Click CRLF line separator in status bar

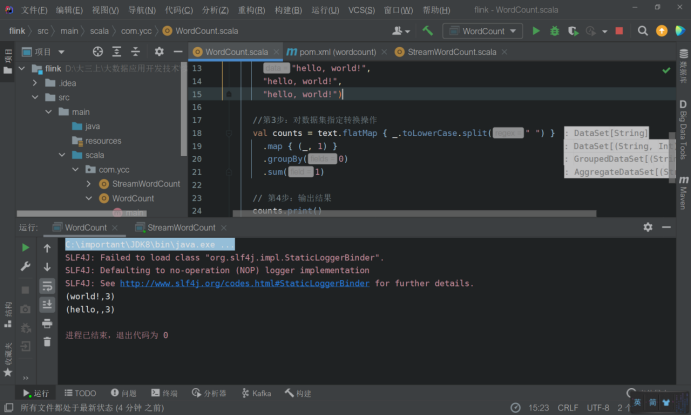point(568,407)
